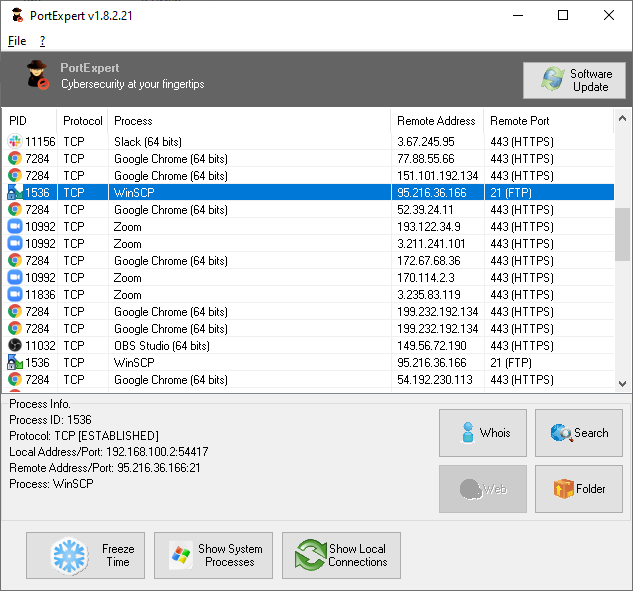
Task: Sort by the Remote Address column header
Action: tap(437, 121)
